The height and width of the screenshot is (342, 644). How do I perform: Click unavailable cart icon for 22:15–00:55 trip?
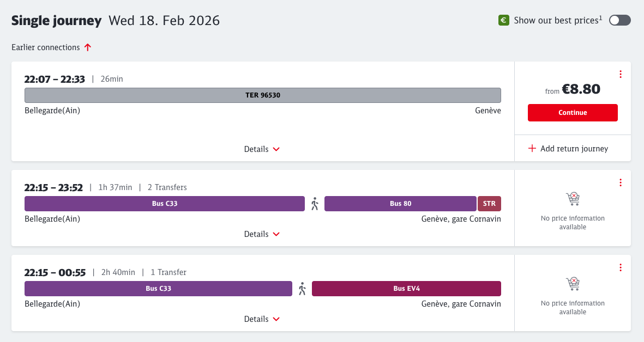click(x=573, y=284)
